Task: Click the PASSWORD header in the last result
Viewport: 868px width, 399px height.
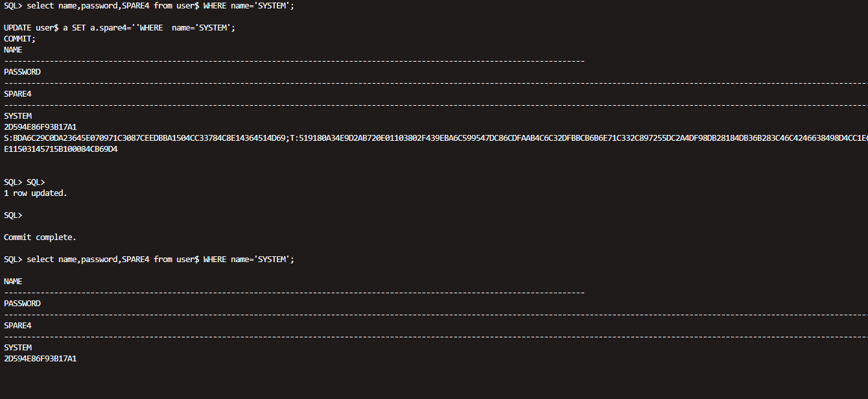Action: pos(22,304)
